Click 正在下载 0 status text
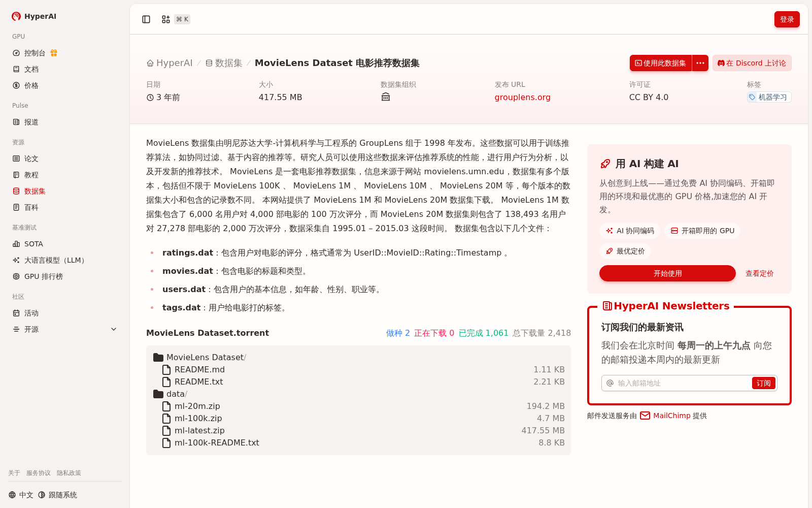Screen dimensions: 812x508 pos(434,333)
